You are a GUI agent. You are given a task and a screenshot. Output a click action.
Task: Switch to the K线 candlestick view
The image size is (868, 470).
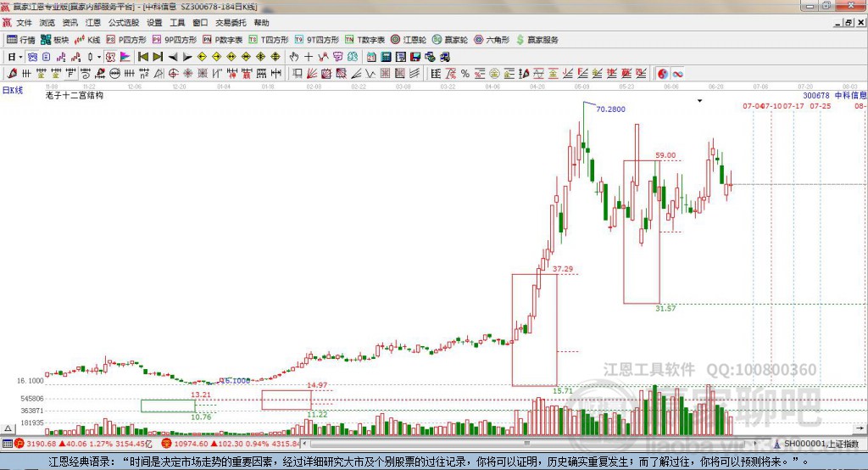coord(87,39)
